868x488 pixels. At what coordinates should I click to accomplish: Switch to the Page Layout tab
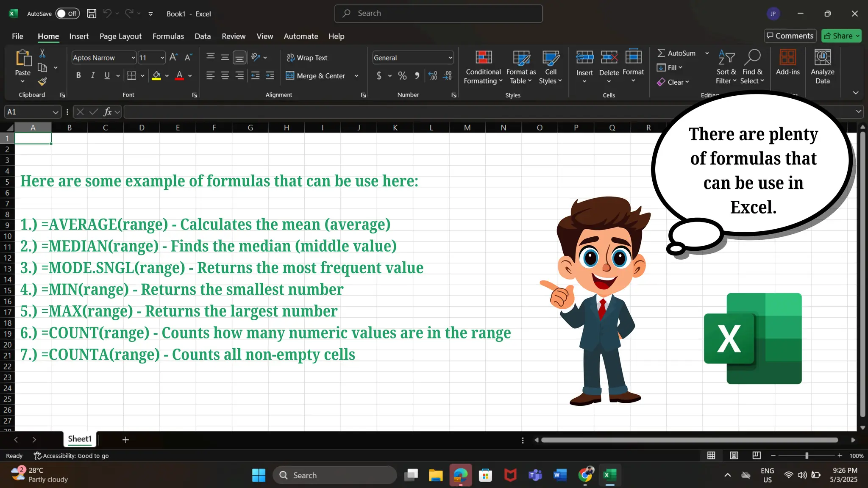coord(120,36)
